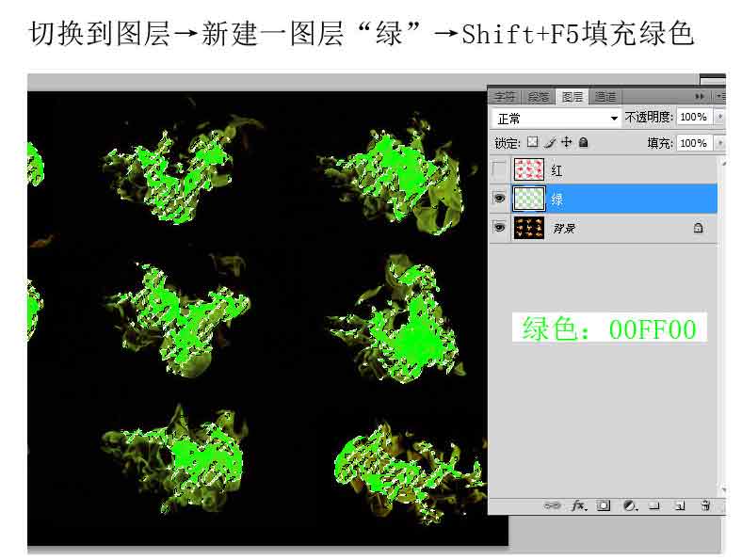
Task: Link layers with chain icon
Action: (551, 505)
